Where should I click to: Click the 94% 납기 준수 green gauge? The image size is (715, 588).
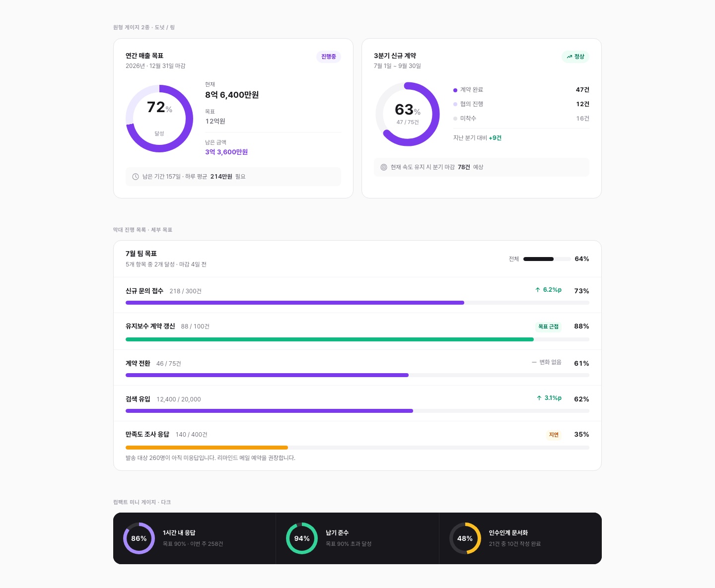coord(302,538)
